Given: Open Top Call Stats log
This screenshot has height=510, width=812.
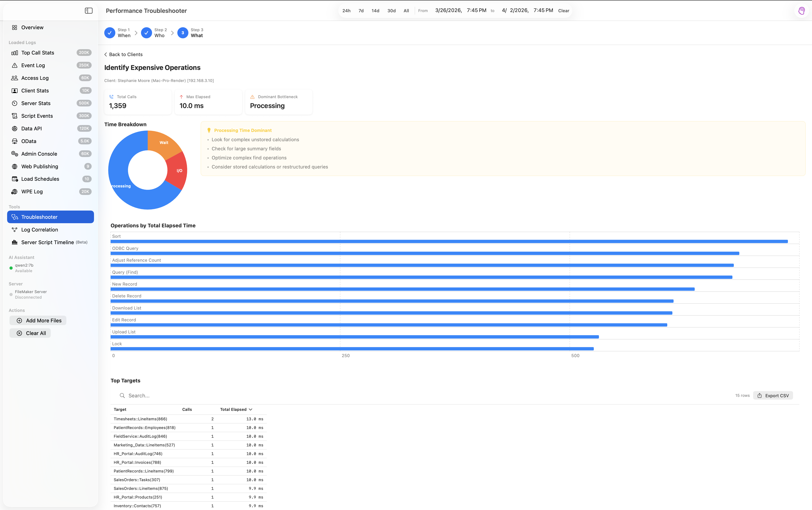Looking at the screenshot, I should (x=38, y=53).
